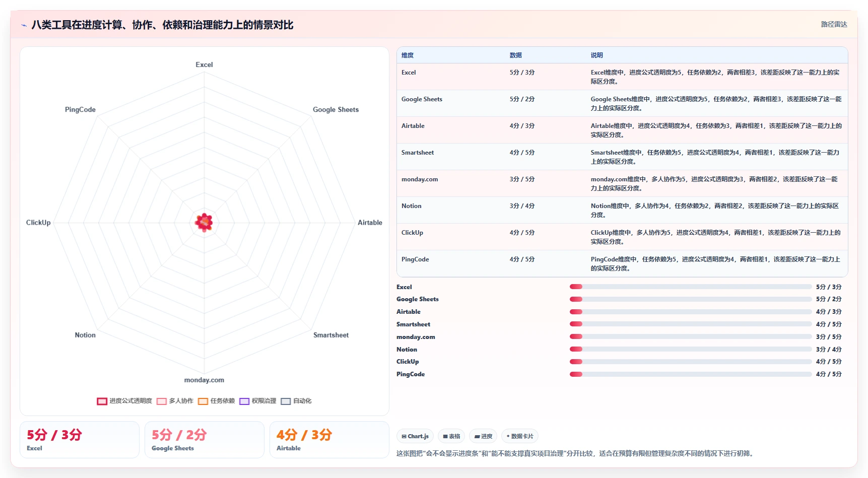Toggle the 任务依赖 legend item

(x=216, y=401)
